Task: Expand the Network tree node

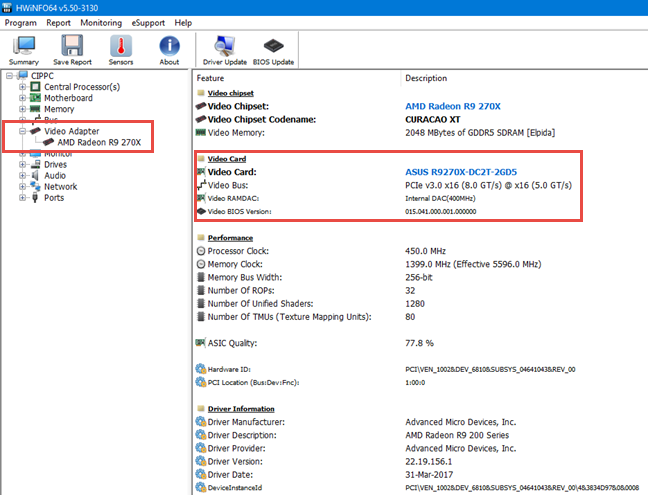Action: point(22,187)
